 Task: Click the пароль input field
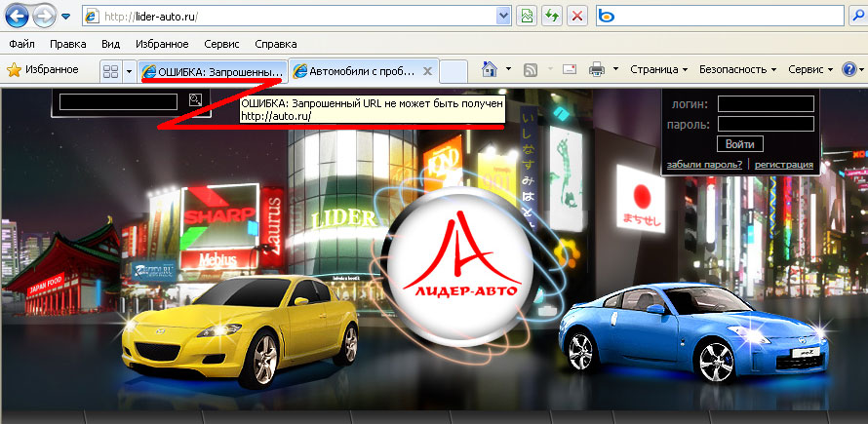coord(767,124)
